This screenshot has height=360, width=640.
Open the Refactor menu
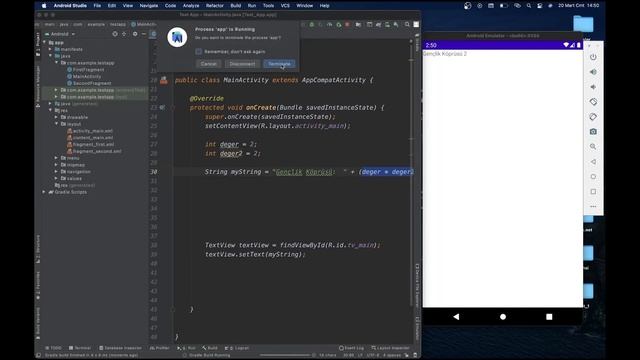pos(215,6)
